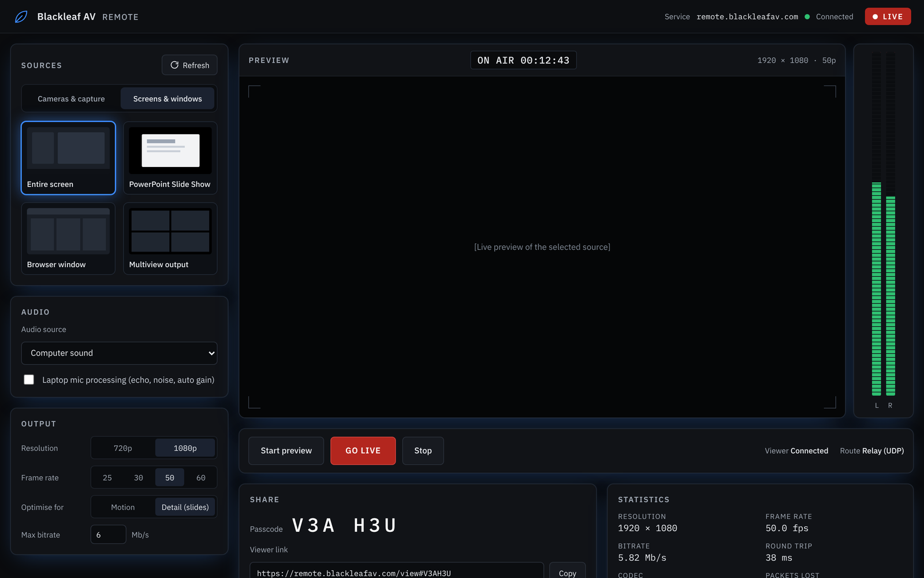The width and height of the screenshot is (924, 578).
Task: Optimise output for Motion
Action: click(x=123, y=507)
